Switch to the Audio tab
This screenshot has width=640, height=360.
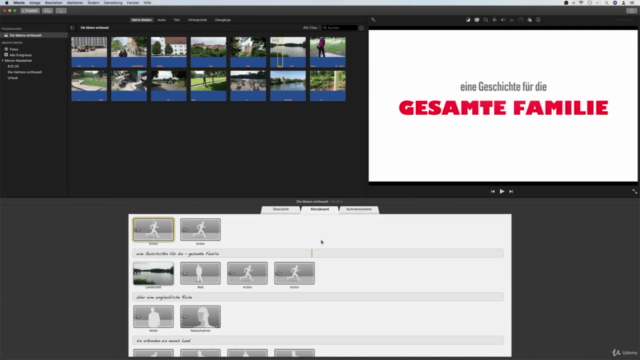pyautogui.click(x=162, y=20)
